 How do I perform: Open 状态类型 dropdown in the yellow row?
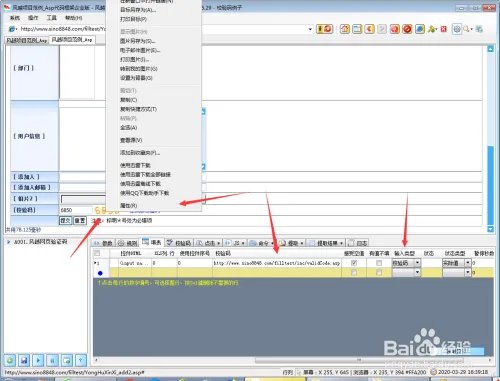point(468,273)
